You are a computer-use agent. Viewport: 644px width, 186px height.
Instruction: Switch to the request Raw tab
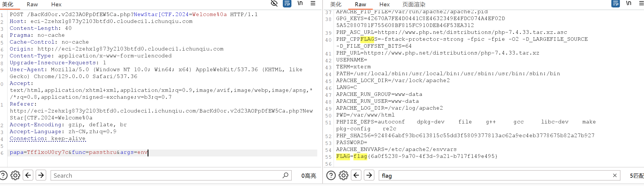coord(32,5)
